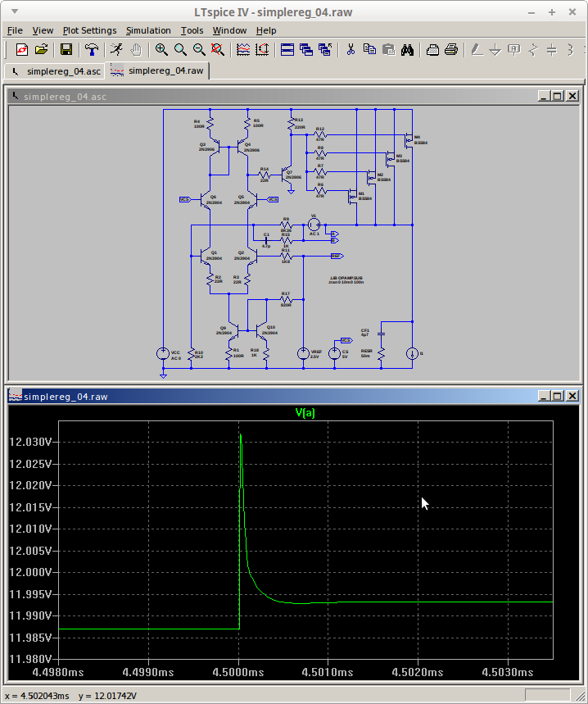Cascade windows toolbar icon
Screen dimensions: 588x704
tap(306, 50)
